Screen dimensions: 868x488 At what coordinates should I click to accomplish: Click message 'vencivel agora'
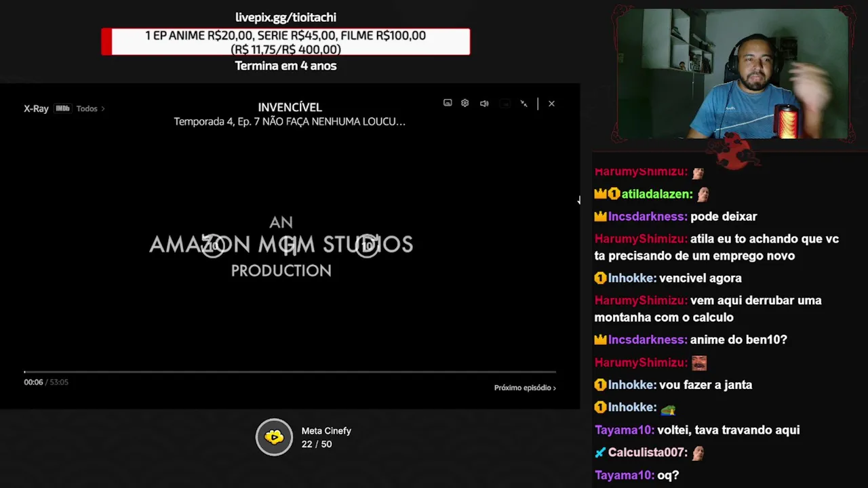(701, 278)
